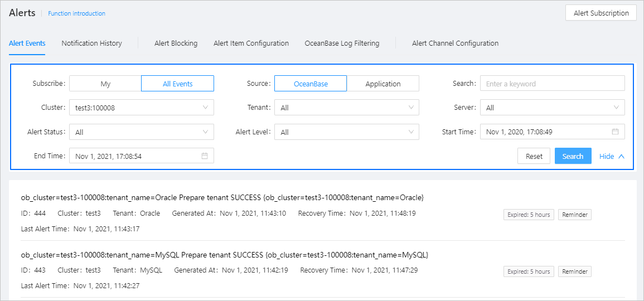
Task: Open the Alert Level dropdown
Action: (347, 132)
